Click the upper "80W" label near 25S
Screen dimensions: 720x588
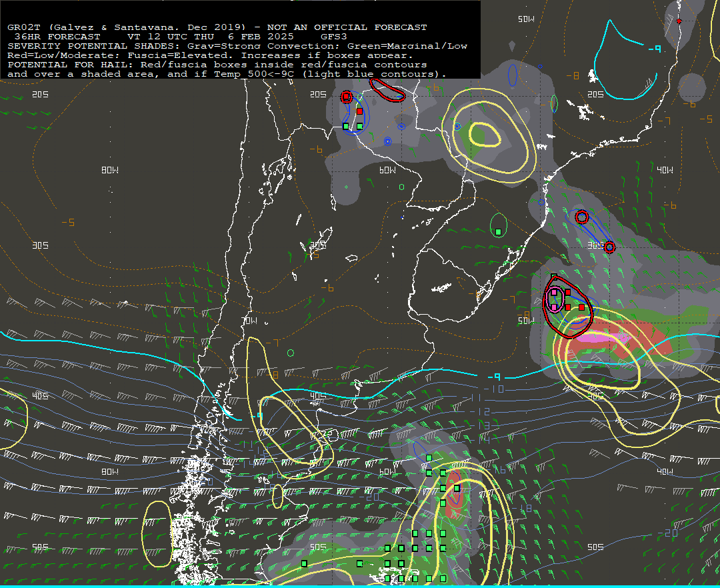tap(110, 170)
